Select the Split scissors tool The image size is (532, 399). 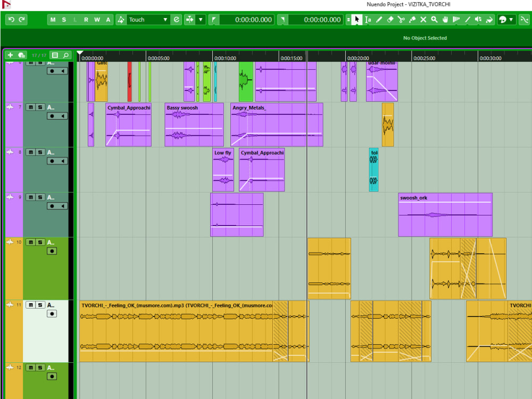pyautogui.click(x=401, y=20)
